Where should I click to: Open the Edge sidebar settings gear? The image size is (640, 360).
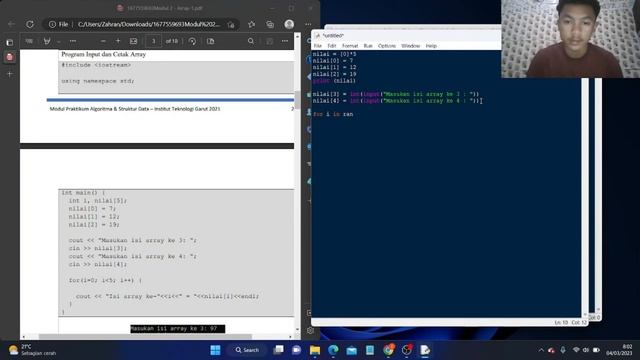point(310,331)
